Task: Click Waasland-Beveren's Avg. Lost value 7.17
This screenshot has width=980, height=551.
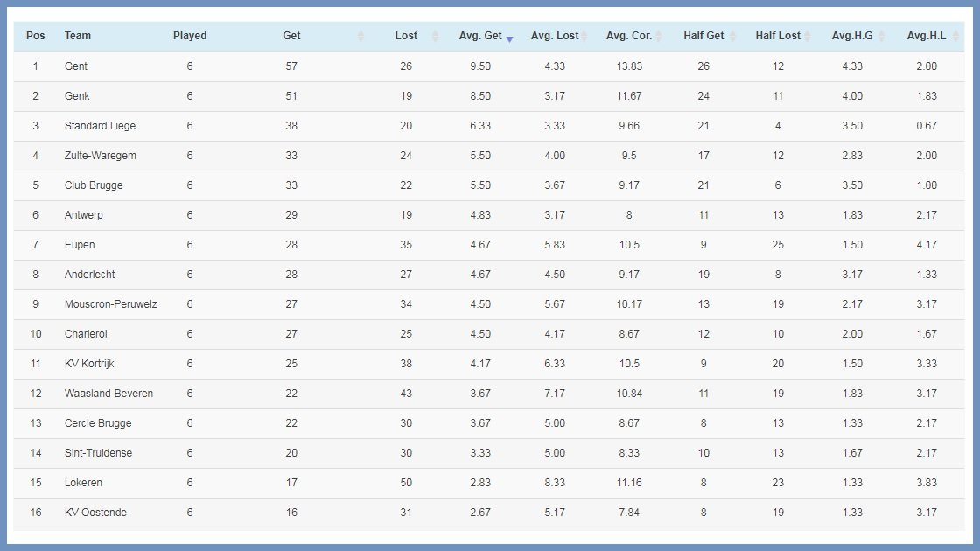Action: [x=555, y=394]
